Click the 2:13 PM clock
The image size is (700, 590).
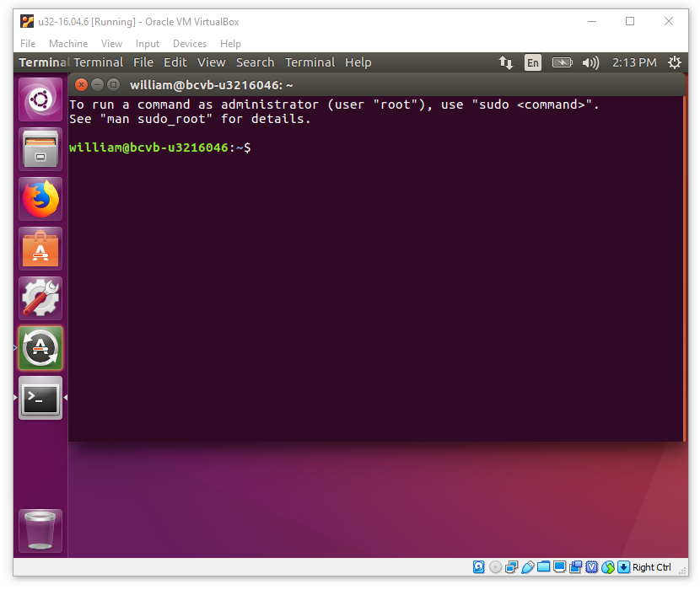click(x=634, y=62)
